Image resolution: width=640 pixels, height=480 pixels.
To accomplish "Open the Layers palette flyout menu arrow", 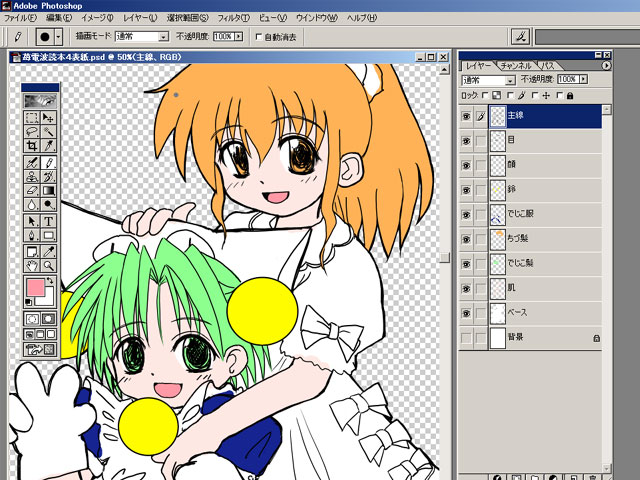I will tap(606, 66).
